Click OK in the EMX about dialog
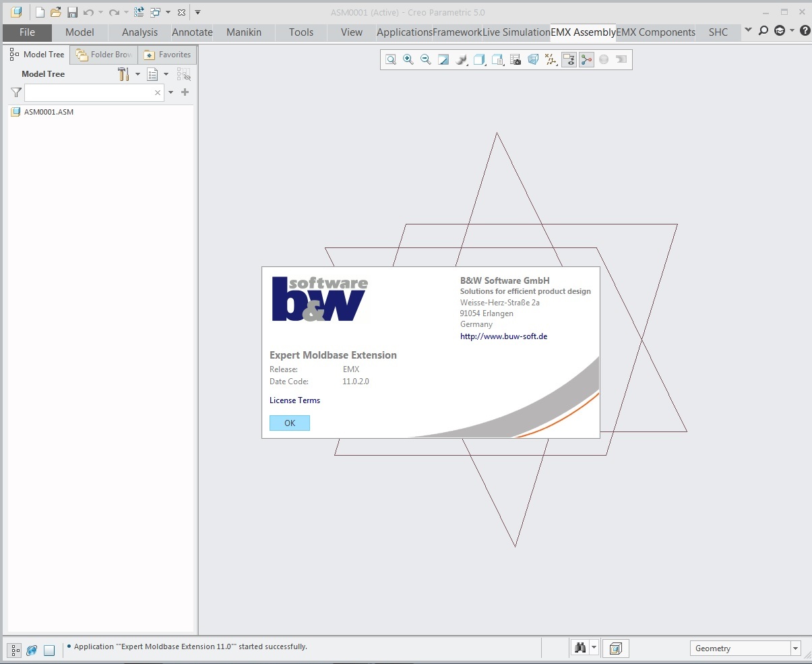812x664 pixels. point(290,423)
